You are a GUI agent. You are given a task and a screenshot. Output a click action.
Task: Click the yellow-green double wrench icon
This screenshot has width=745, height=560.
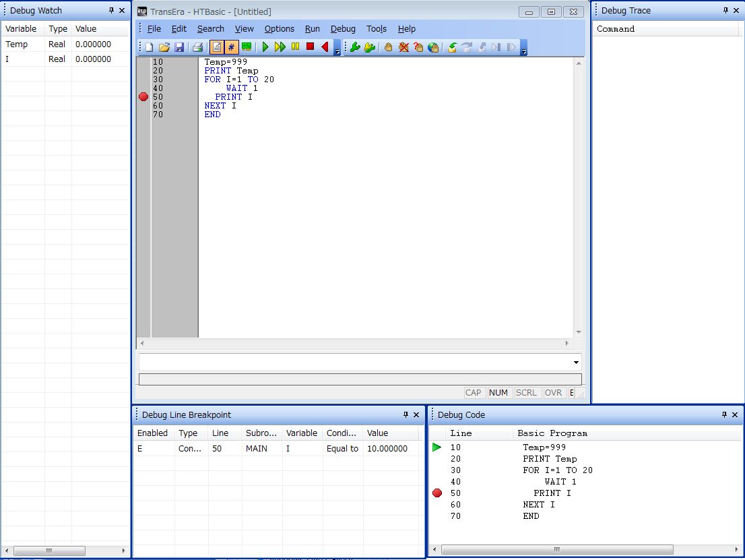(370, 47)
